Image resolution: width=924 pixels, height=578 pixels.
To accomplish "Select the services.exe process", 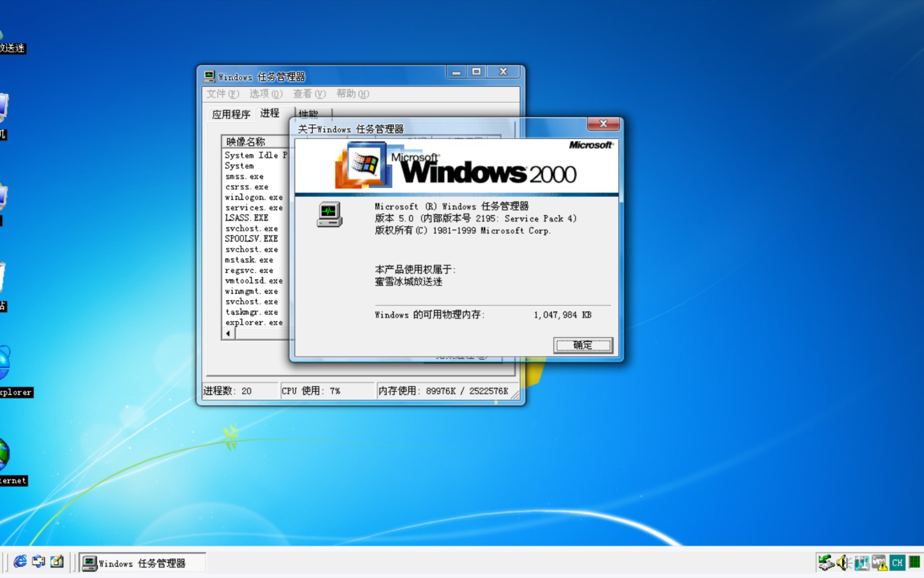I will (x=253, y=208).
